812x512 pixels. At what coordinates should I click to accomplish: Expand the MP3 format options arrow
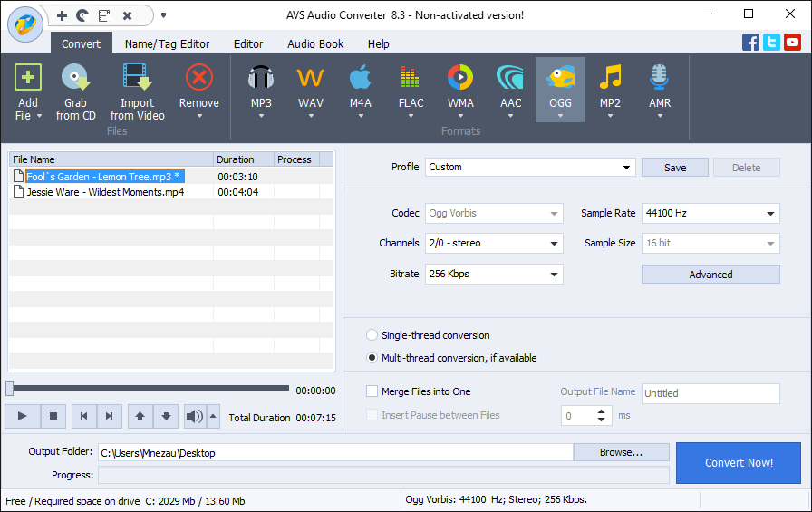261,116
